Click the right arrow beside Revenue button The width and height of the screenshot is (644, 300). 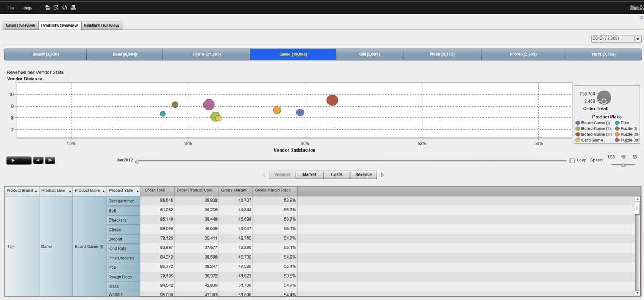click(x=382, y=175)
